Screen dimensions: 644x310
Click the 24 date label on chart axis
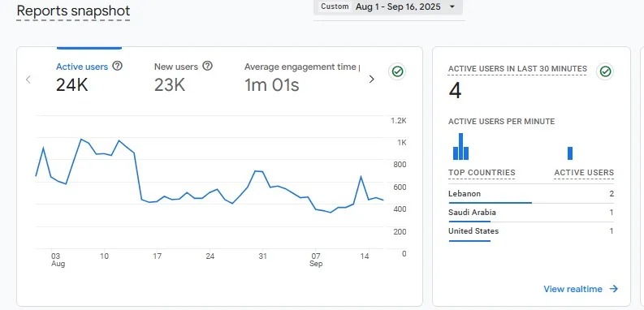(x=210, y=256)
